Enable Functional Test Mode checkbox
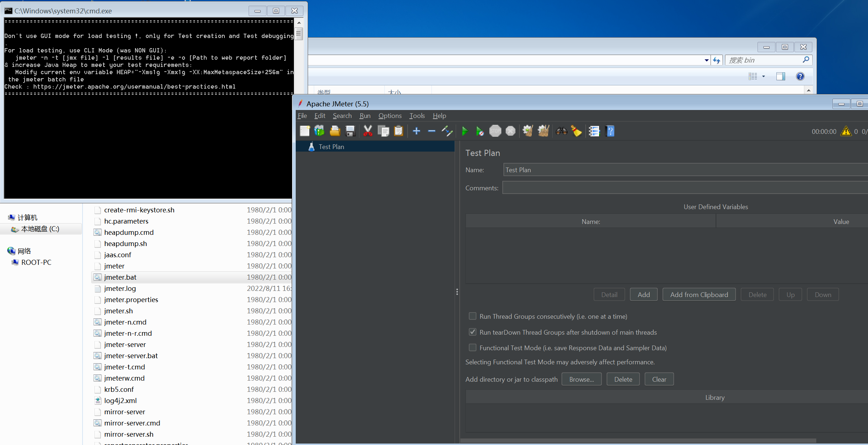 coord(472,348)
